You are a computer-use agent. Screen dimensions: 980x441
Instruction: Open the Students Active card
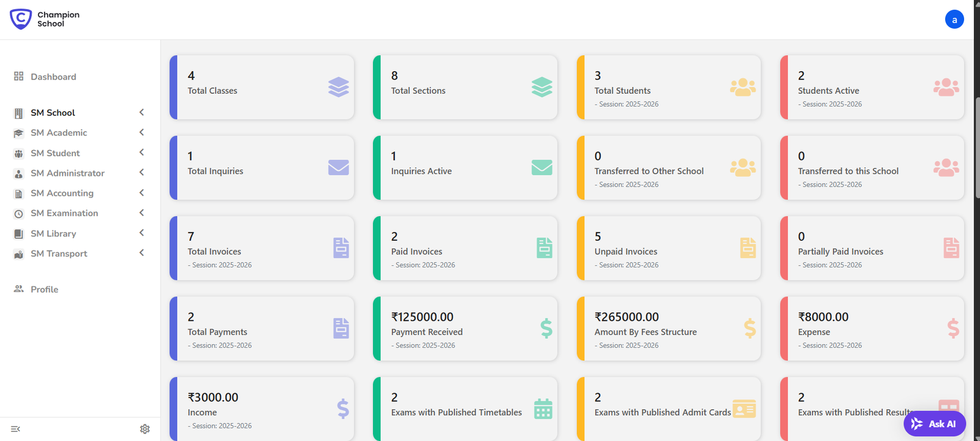[x=872, y=88]
